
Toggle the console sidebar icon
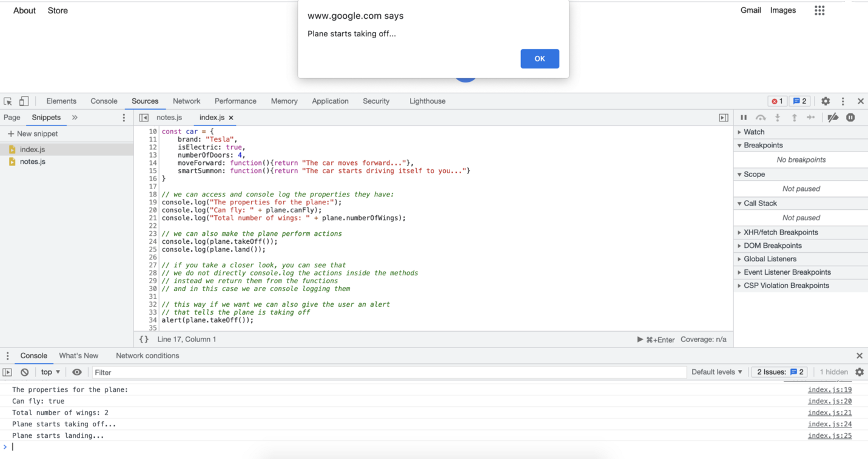[x=7, y=372]
